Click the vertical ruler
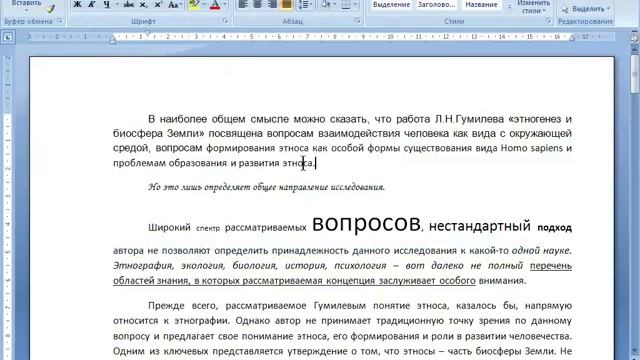640x360 pixels. coord(7,207)
